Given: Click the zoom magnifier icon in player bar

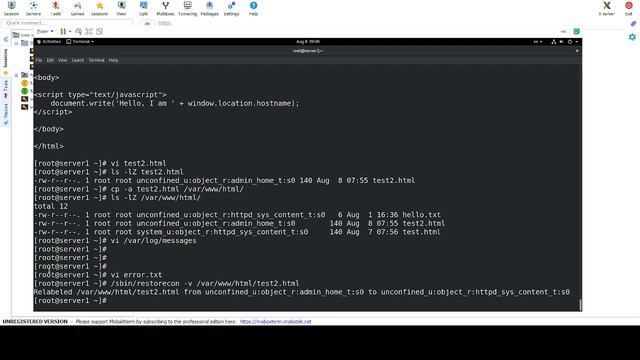Looking at the screenshot, I should 78,31.
